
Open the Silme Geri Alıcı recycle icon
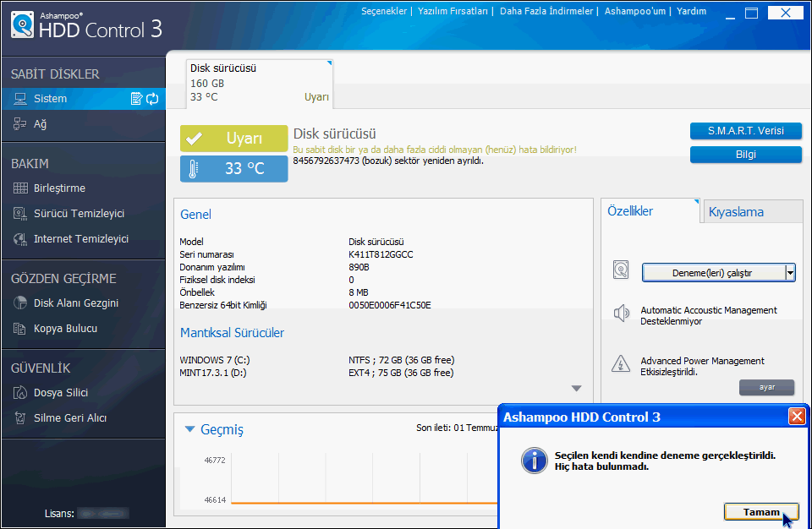point(20,417)
